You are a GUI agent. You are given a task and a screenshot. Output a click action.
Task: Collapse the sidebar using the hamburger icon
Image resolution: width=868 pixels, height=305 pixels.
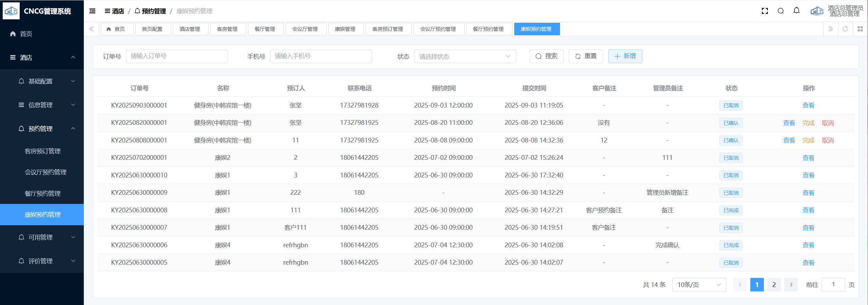[92, 11]
